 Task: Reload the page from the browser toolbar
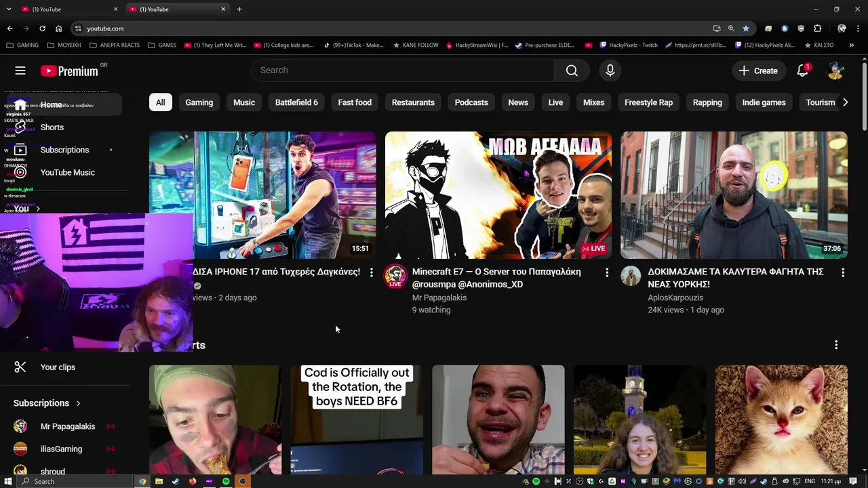point(42,28)
